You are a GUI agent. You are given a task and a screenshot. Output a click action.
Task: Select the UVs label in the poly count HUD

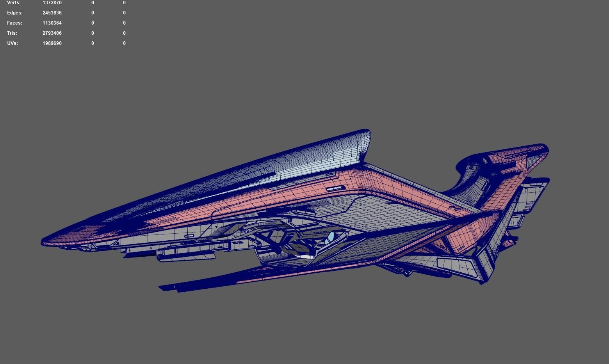tap(12, 43)
